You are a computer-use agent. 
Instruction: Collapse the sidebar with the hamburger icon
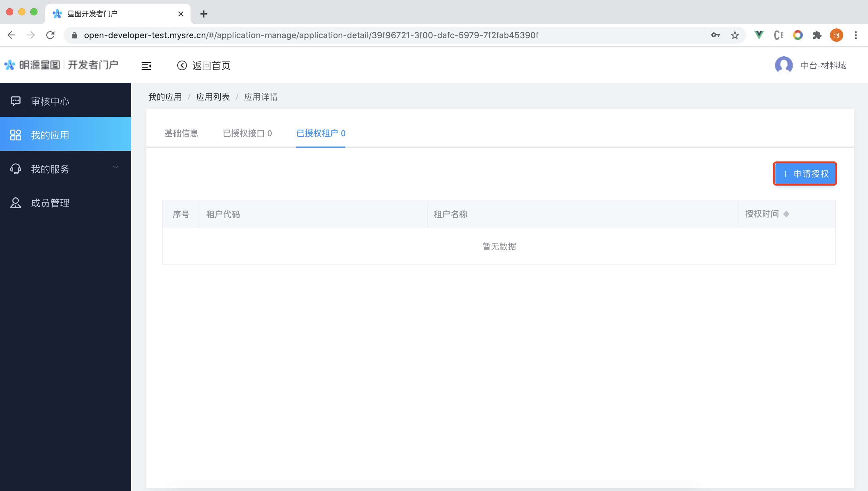[x=146, y=66]
